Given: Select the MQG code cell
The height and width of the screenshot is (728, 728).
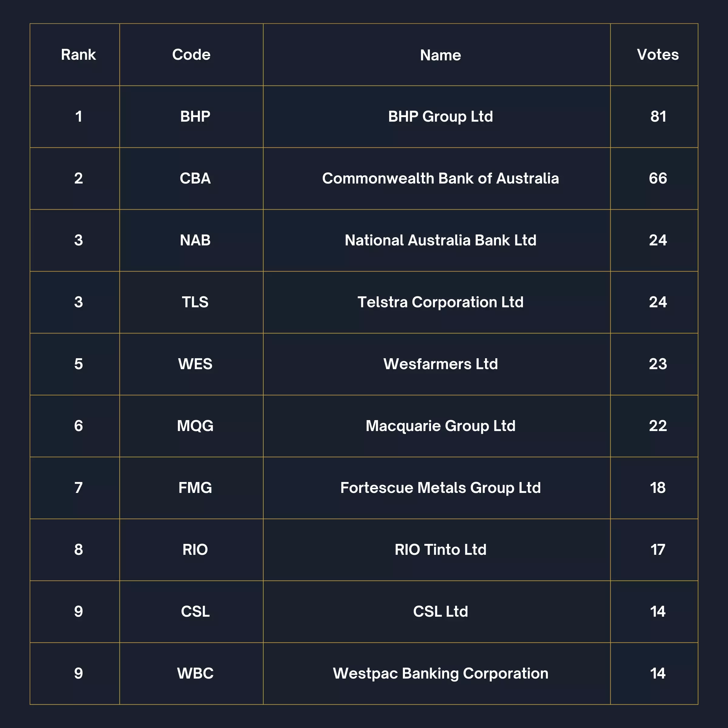Looking at the screenshot, I should (x=195, y=426).
